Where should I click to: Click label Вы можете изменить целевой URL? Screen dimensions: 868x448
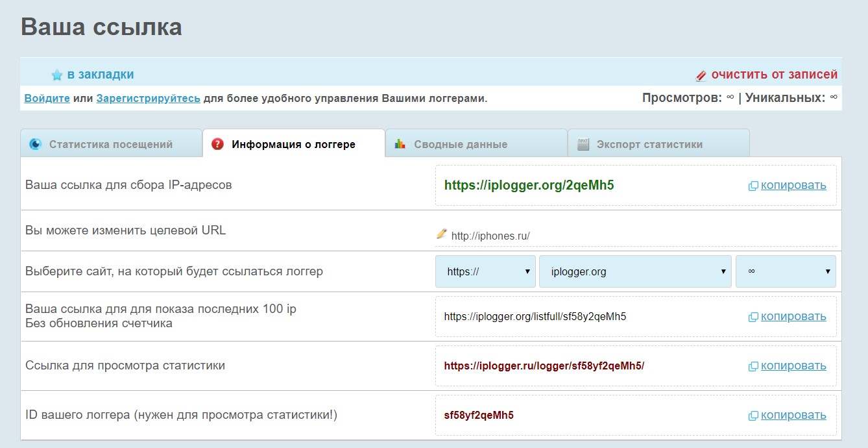[126, 230]
